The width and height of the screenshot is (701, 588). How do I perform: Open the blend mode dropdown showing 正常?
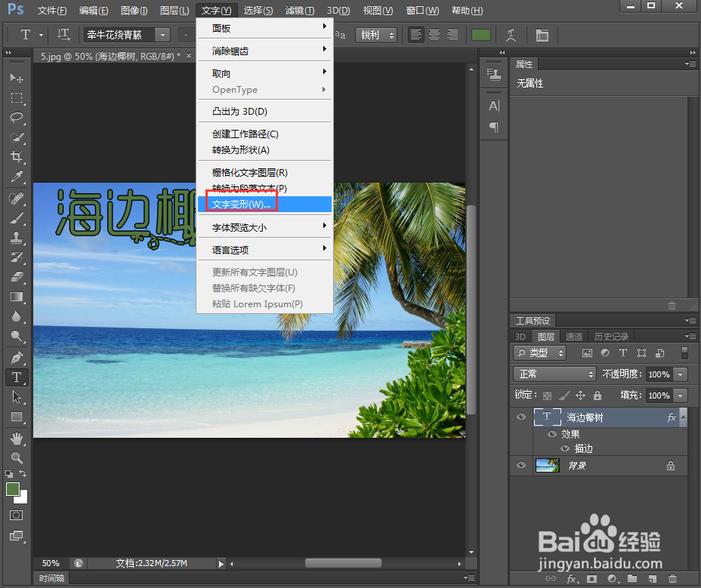tap(554, 374)
